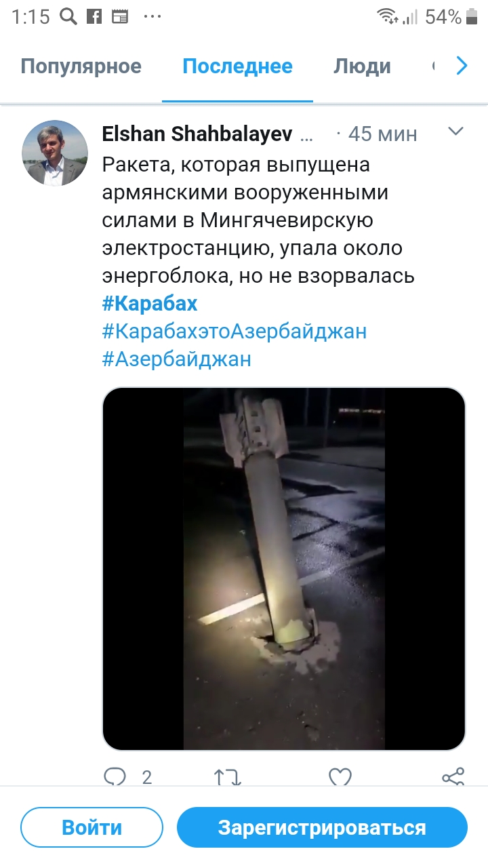Open the #КарабахэтоАзербайджан hashtag
Screen dimensions: 488x868
click(x=235, y=331)
